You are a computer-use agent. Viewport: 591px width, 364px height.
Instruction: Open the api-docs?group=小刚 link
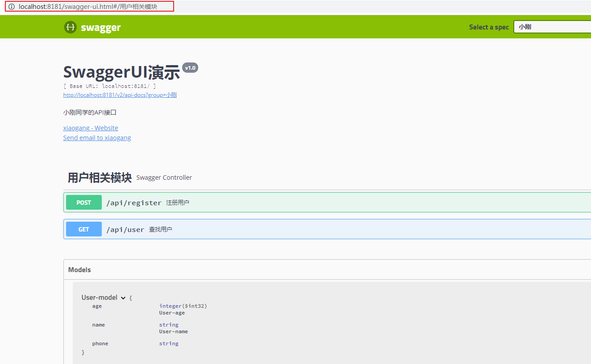[120, 95]
